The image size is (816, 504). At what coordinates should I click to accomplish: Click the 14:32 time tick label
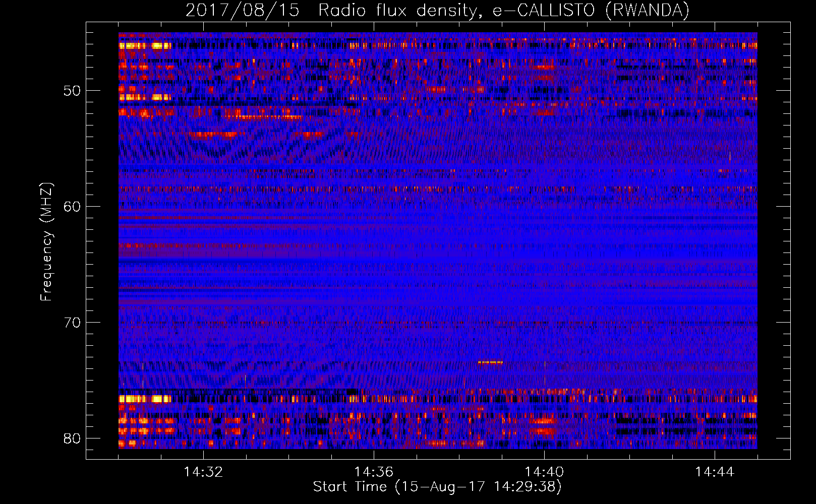(203, 472)
